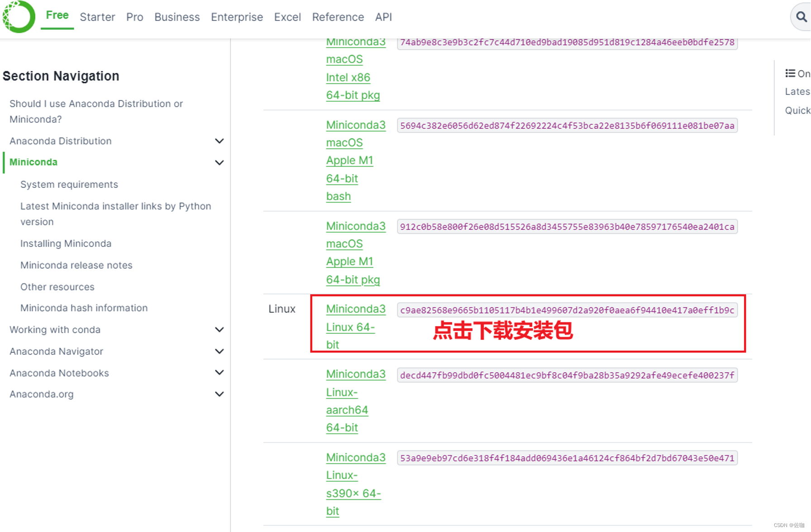Open Should I use Anaconda Distribution or Miniconda
This screenshot has height=532, width=811.
click(x=96, y=111)
